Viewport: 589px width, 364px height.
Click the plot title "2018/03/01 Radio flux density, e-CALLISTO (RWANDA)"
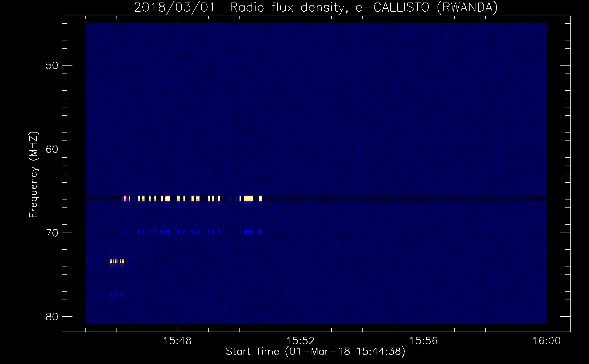[x=316, y=7]
